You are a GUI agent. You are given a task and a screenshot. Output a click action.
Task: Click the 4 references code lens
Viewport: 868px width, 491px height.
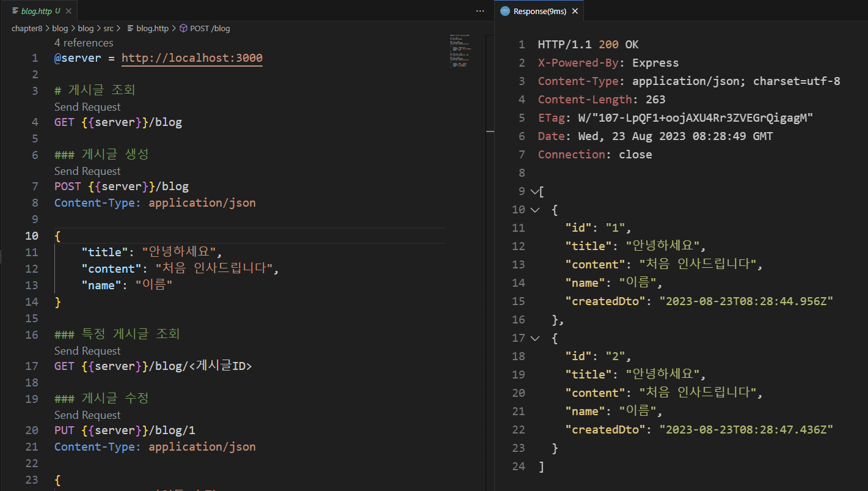point(84,43)
